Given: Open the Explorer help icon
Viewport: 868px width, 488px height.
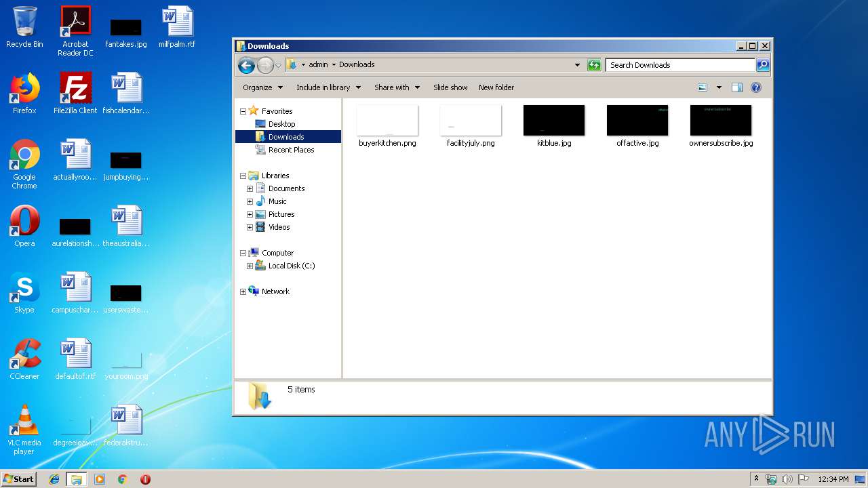Looking at the screenshot, I should 756,87.
